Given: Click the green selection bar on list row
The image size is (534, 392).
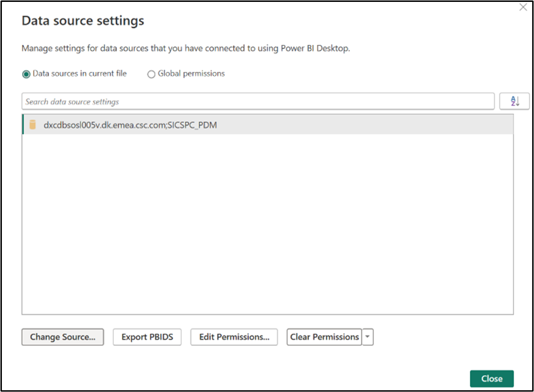Looking at the screenshot, I should coord(23,126).
